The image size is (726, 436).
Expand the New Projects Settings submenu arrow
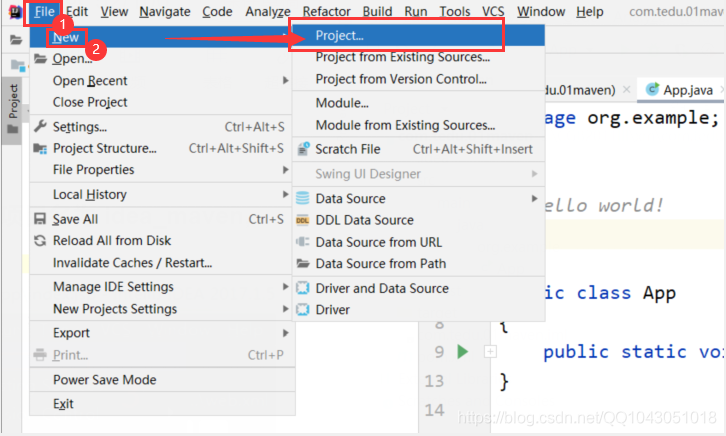click(x=286, y=309)
